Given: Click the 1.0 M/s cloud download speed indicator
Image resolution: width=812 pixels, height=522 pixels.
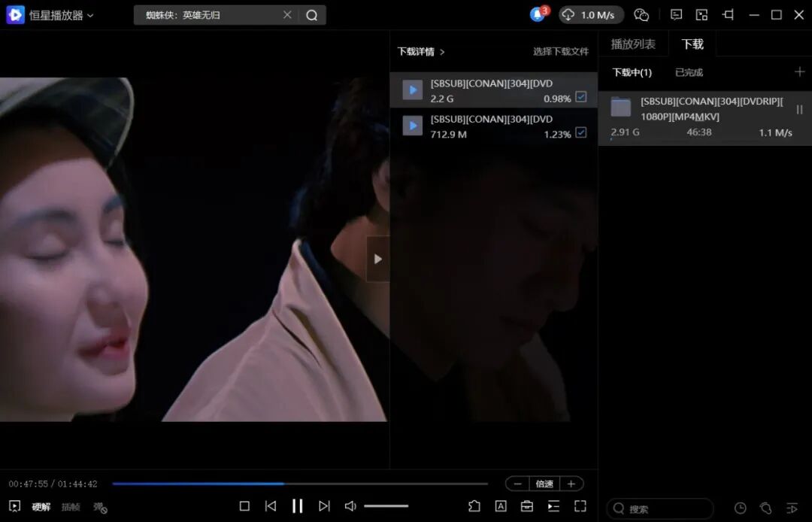Looking at the screenshot, I should [x=591, y=15].
